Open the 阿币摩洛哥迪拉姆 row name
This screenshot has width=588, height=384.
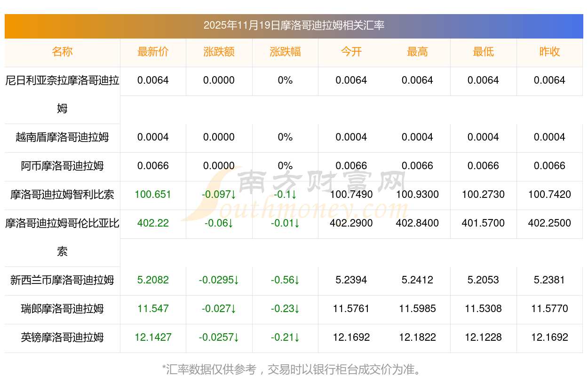(x=62, y=166)
